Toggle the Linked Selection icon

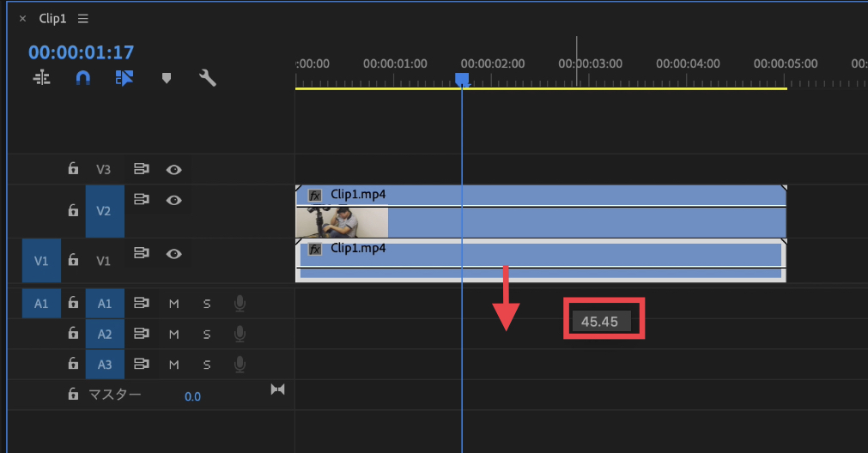click(124, 78)
